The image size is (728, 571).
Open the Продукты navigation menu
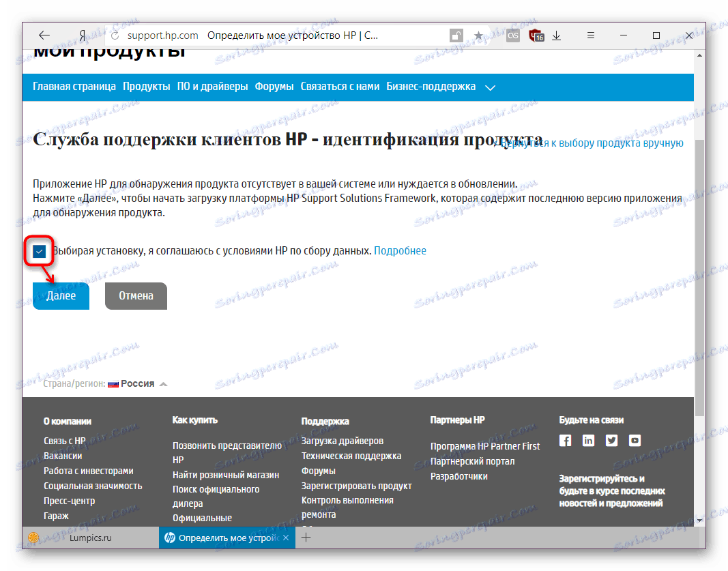146,87
